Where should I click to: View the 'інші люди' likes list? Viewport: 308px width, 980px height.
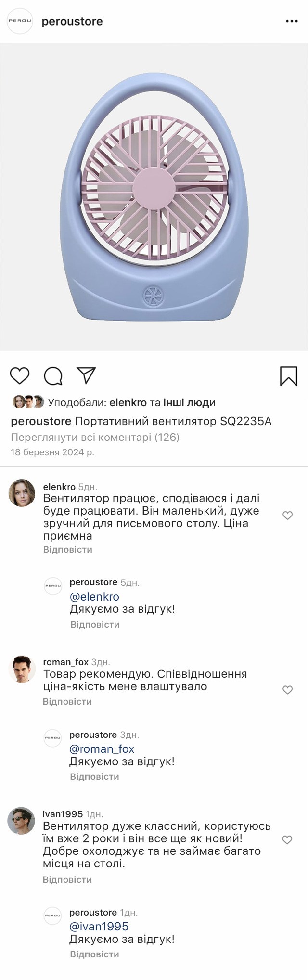[190, 402]
